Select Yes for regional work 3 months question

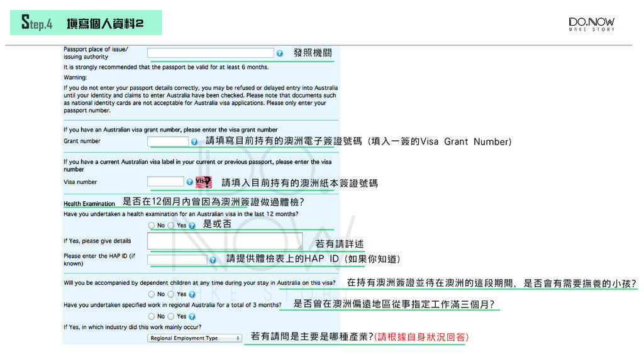(x=171, y=316)
